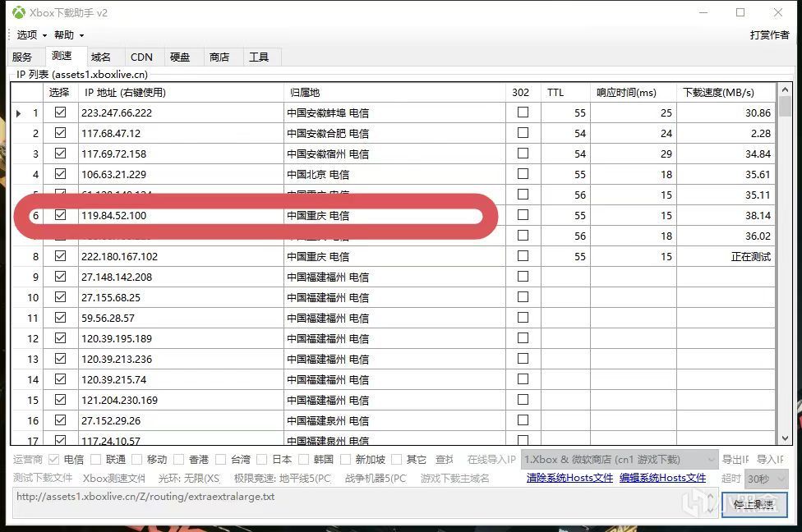Viewport: 802px width, 532px height.
Task: Click the Xbox app icon in title bar
Action: point(19,12)
